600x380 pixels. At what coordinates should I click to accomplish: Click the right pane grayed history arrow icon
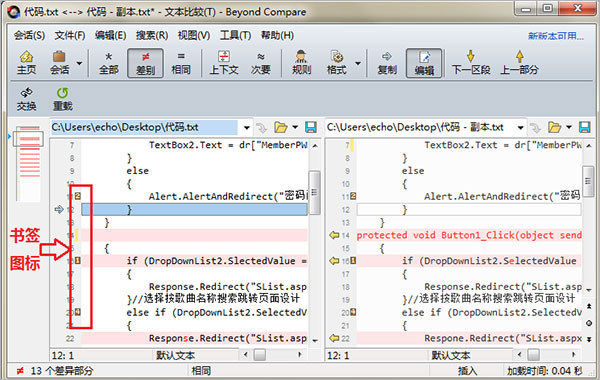[536, 127]
